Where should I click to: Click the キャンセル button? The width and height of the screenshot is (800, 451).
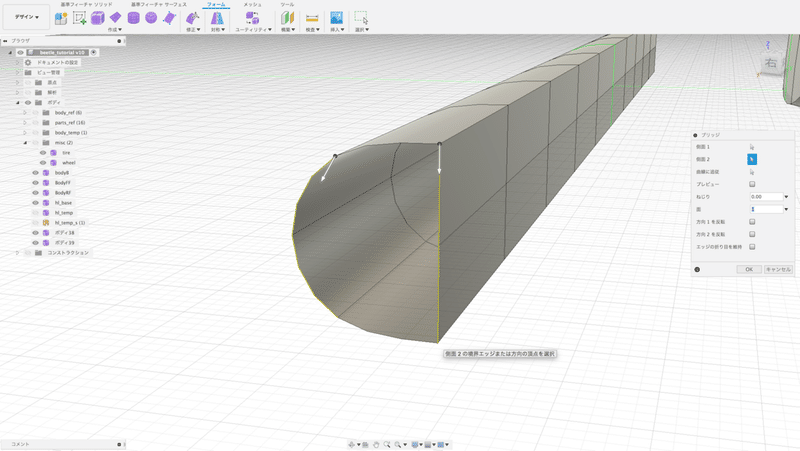click(x=778, y=269)
